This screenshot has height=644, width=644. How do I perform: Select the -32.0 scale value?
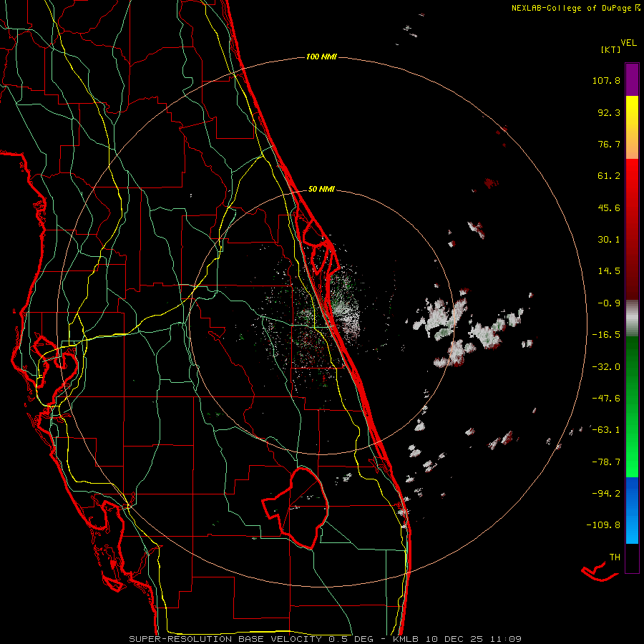click(606, 367)
